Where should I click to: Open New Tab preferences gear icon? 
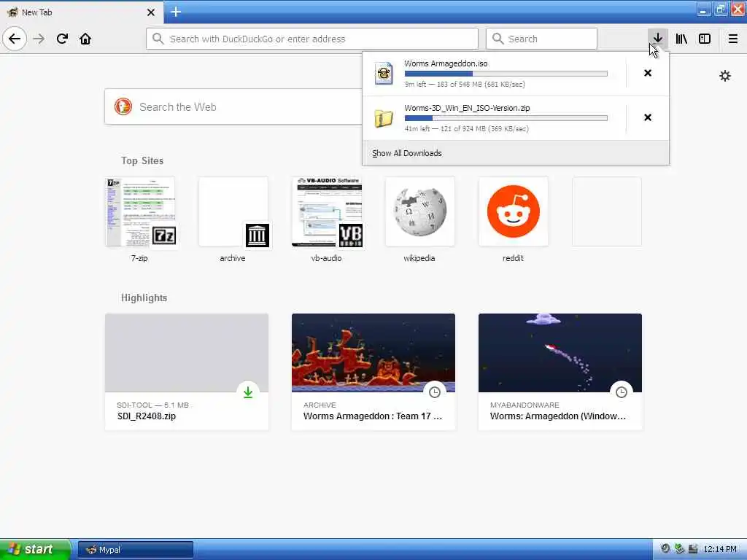pos(724,76)
